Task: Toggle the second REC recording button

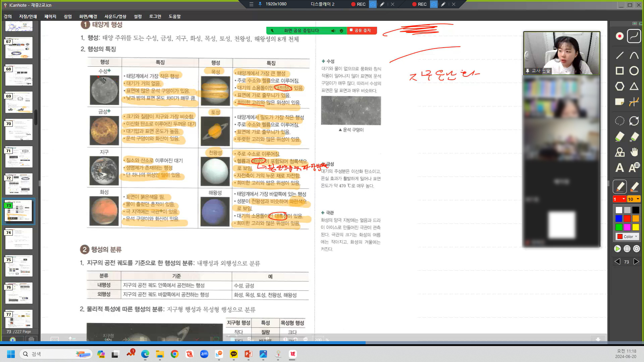Action: 419,4
